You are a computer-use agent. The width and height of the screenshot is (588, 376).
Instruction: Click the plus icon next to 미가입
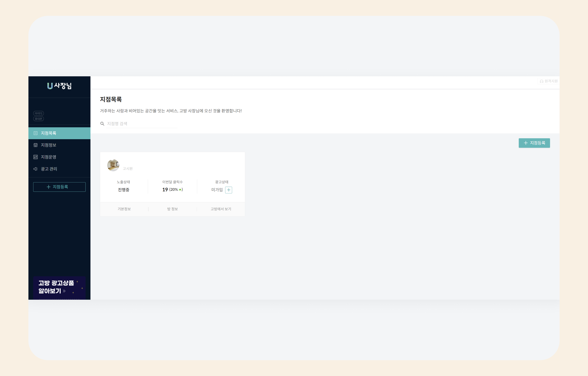click(x=228, y=190)
